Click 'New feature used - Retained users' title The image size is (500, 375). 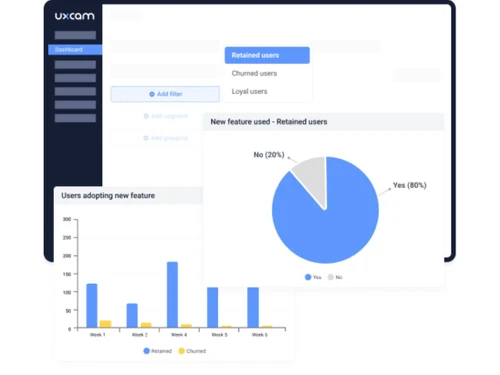coord(269,122)
